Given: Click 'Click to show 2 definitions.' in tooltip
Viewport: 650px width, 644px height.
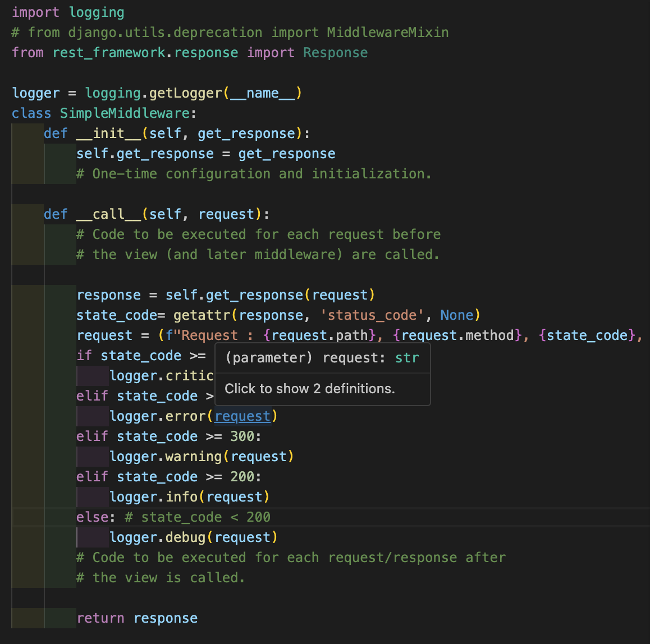Looking at the screenshot, I should (310, 389).
